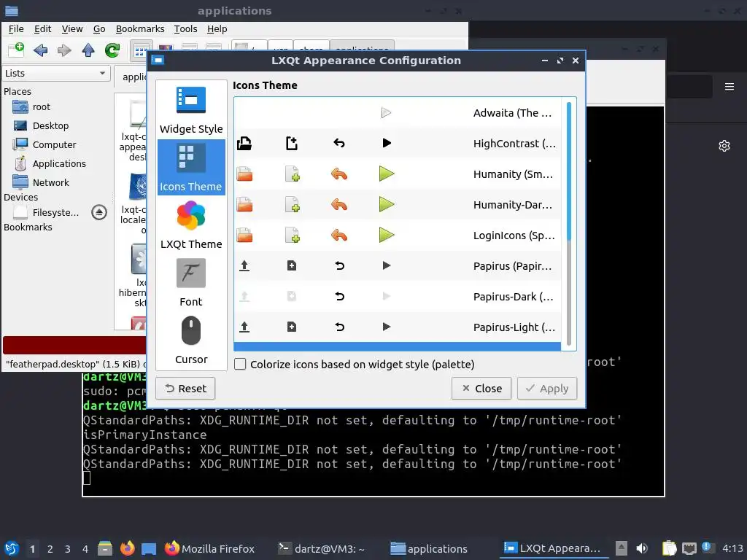747x560 pixels.
Task: Select the Adwaita icon theme row
Action: [398, 113]
